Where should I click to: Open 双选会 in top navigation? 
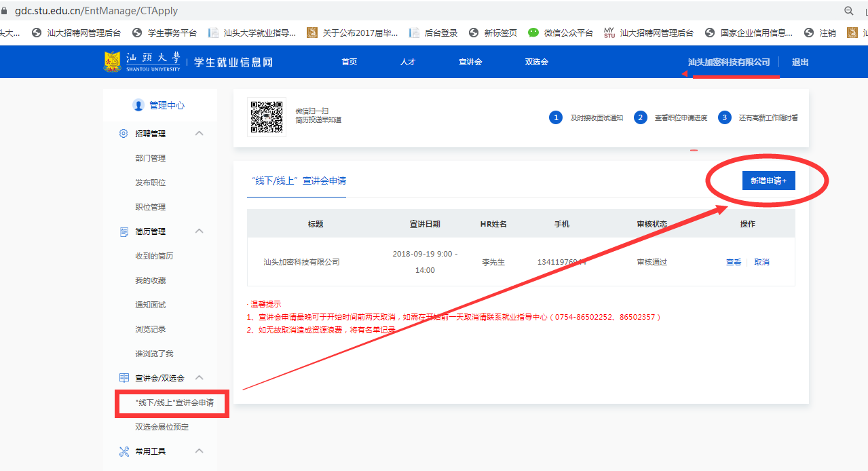(x=537, y=62)
